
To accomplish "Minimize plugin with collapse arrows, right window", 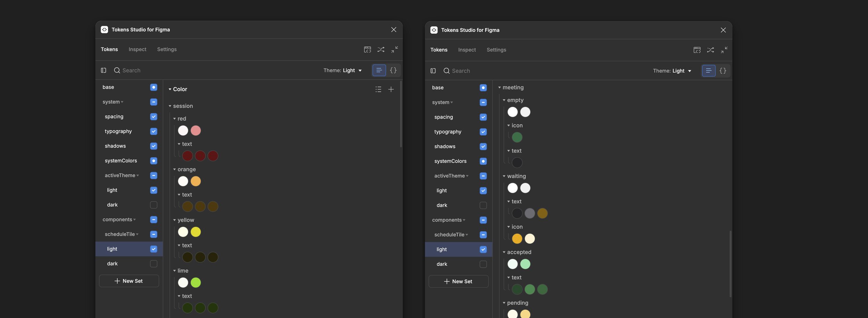I will click(x=724, y=50).
